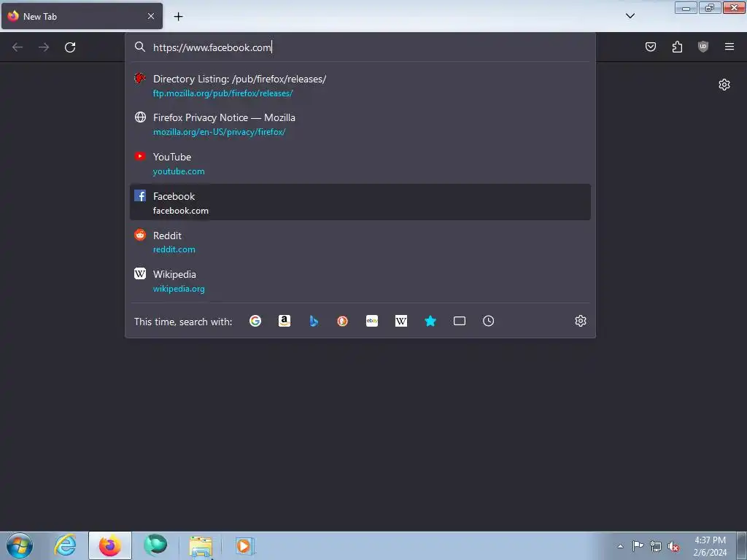Image resolution: width=747 pixels, height=560 pixels.
Task: Open the uBlock Origin shield icon
Action: pyautogui.click(x=703, y=47)
